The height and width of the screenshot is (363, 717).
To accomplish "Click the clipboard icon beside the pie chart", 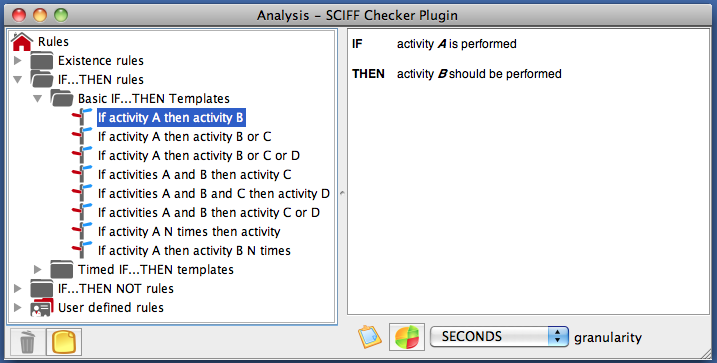I will click(x=369, y=337).
